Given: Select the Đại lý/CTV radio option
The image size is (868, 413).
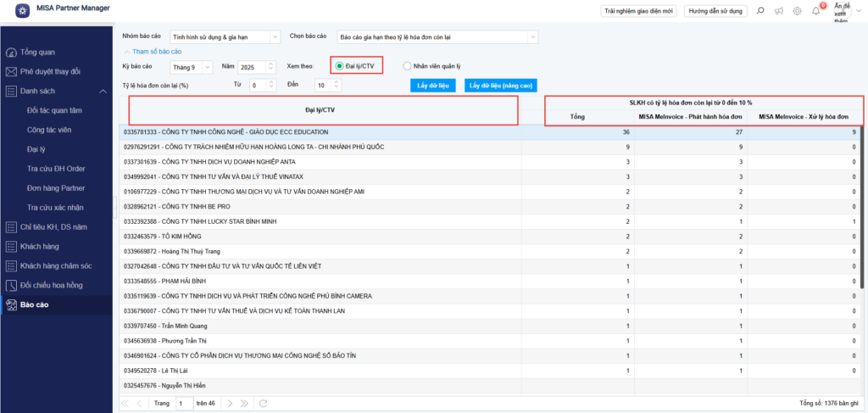Looking at the screenshot, I should (340, 66).
